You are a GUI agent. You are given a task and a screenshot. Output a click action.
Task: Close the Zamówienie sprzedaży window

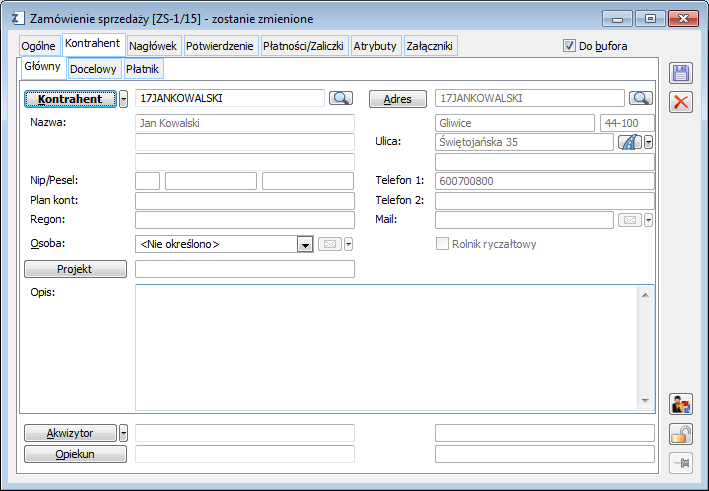coord(684,19)
